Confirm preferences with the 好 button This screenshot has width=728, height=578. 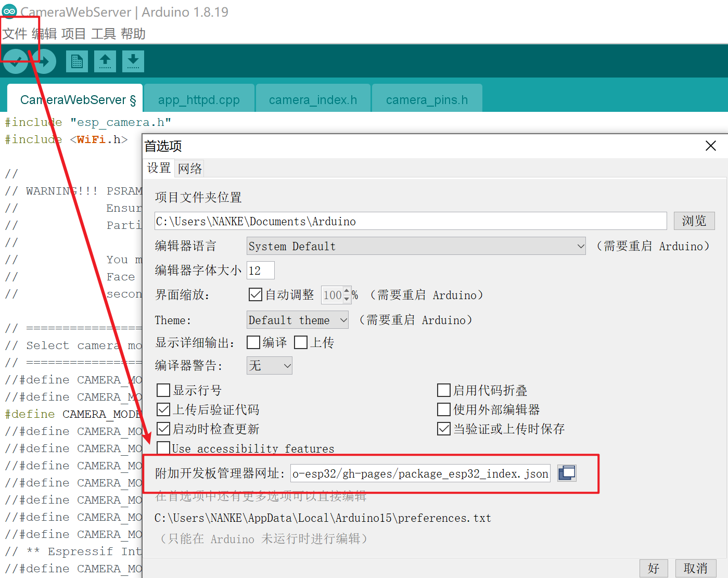(x=654, y=568)
